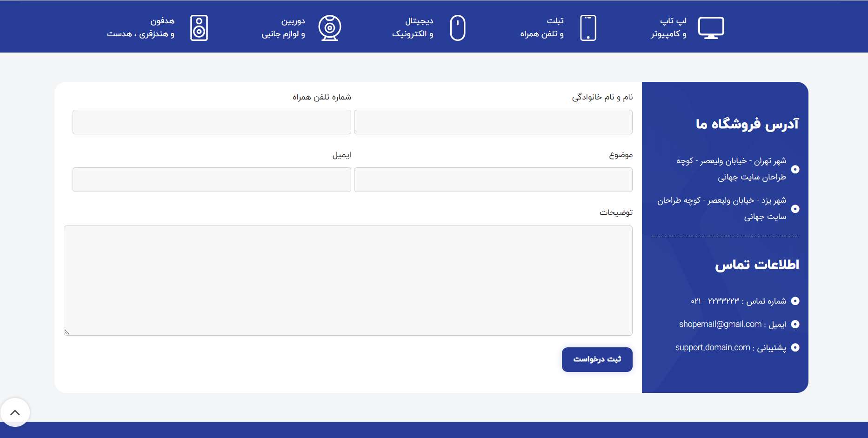Click inside the توضیحات text area

pyautogui.click(x=348, y=280)
